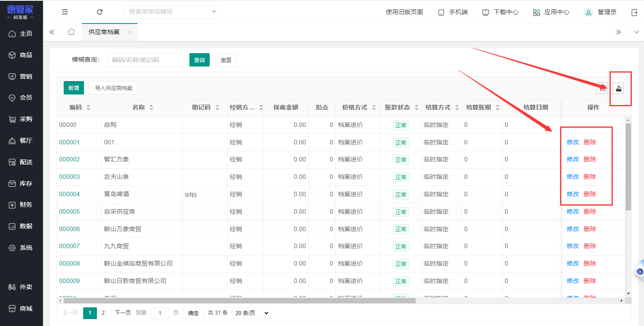Click the 惠管家 logo
The height and width of the screenshot is (326, 644).
coord(20,12)
